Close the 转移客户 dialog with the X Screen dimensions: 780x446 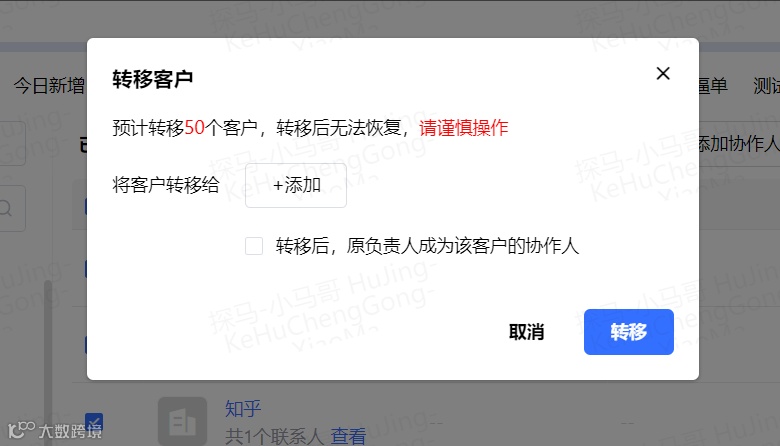click(663, 74)
